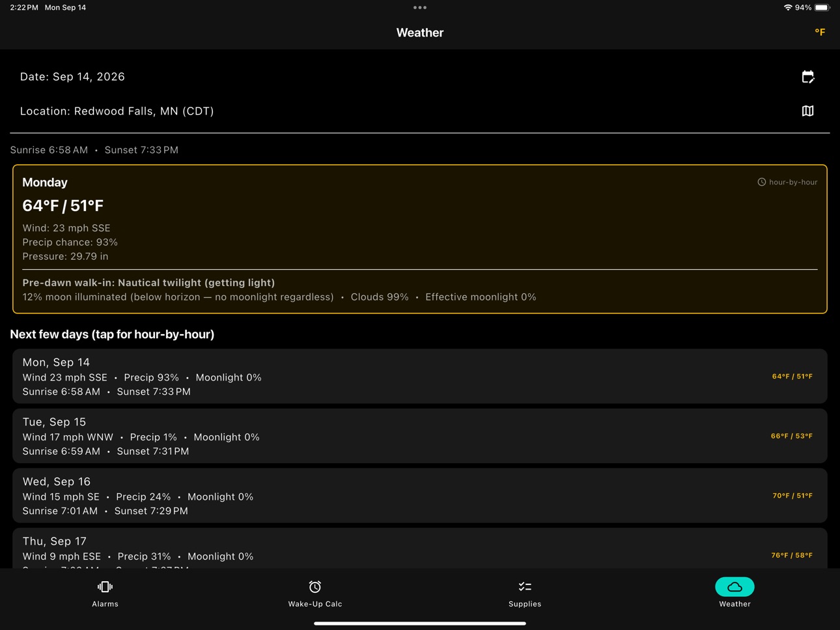Tap the three-dot multitasking menu

coord(420,8)
